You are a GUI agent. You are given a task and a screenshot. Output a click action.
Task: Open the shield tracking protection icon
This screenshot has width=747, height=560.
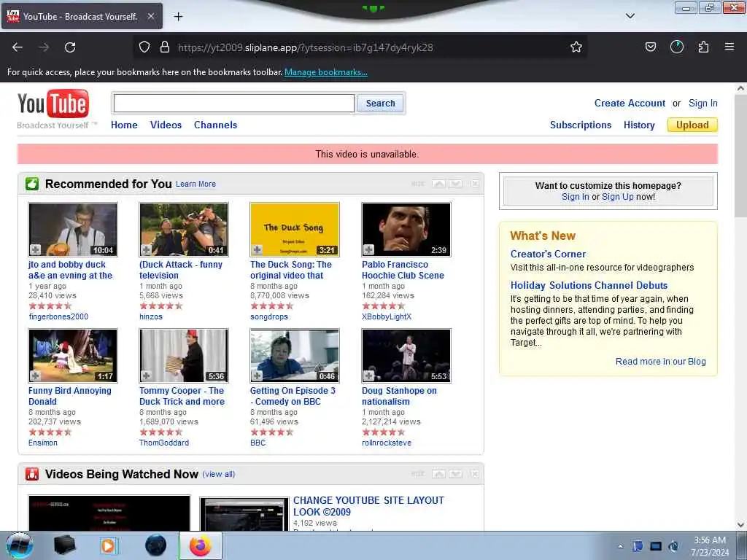(144, 47)
